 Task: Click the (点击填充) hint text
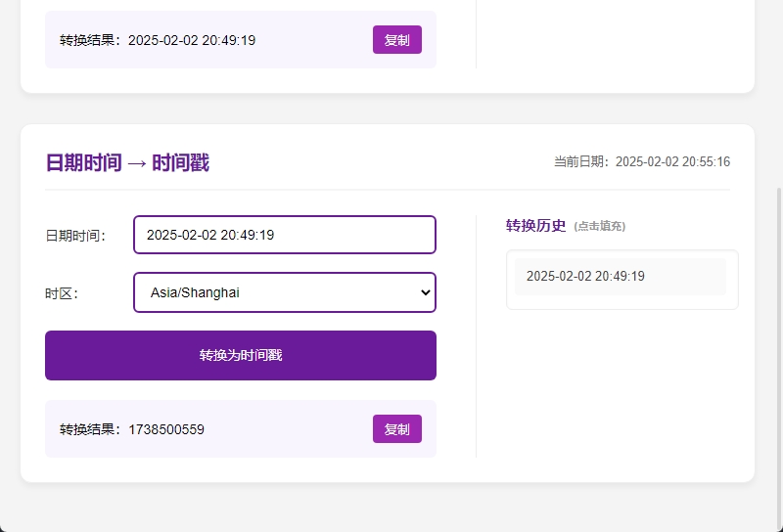(599, 226)
